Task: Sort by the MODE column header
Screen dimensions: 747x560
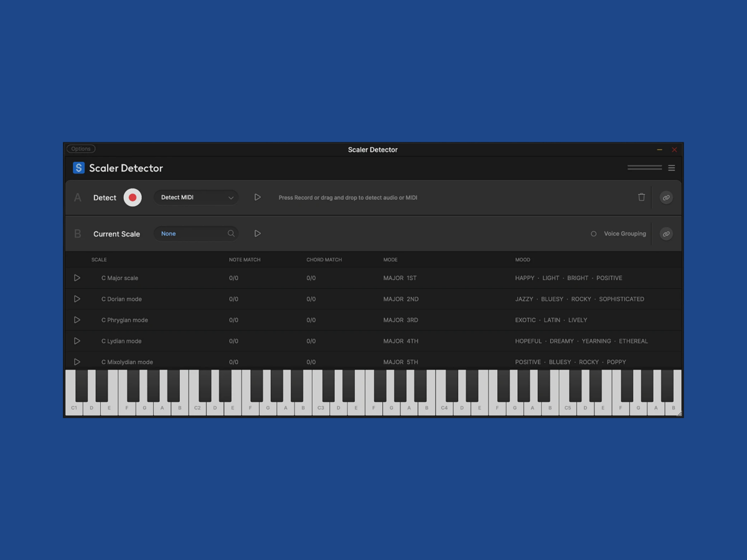Action: 390,259
